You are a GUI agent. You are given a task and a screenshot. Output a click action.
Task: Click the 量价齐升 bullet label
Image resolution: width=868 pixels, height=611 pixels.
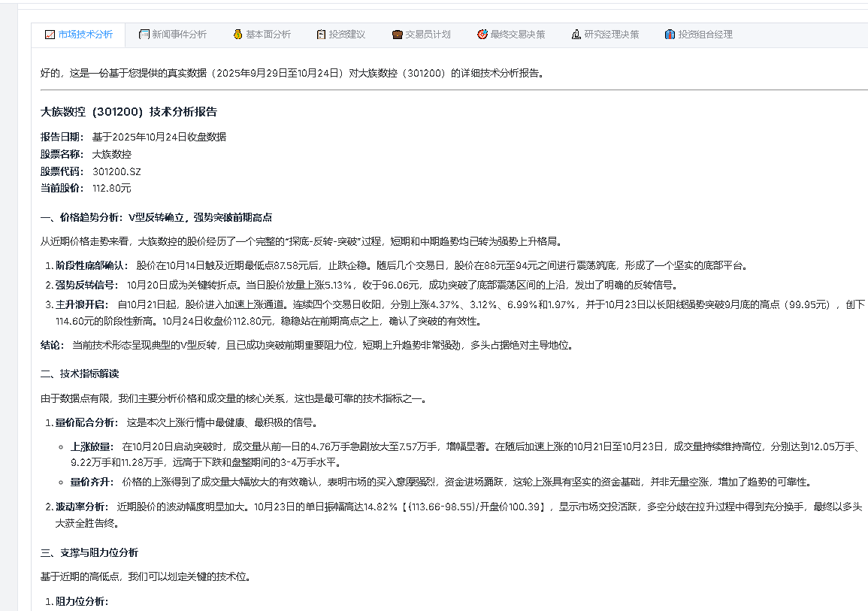[92, 482]
